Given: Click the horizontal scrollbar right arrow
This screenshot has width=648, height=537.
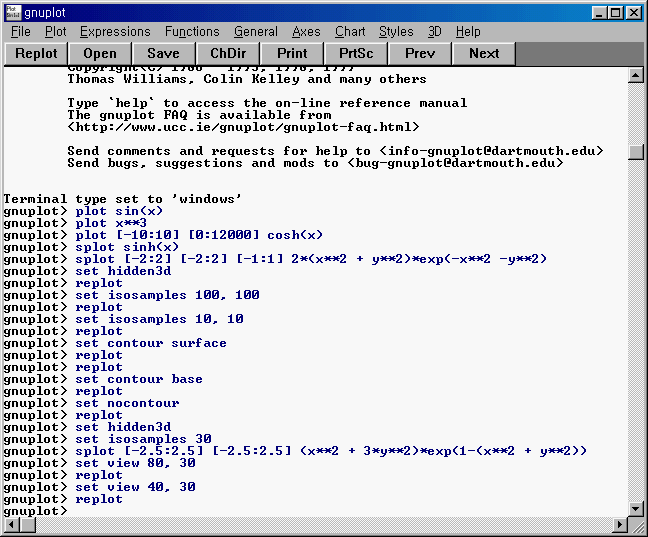Looking at the screenshot, I should [619, 525].
